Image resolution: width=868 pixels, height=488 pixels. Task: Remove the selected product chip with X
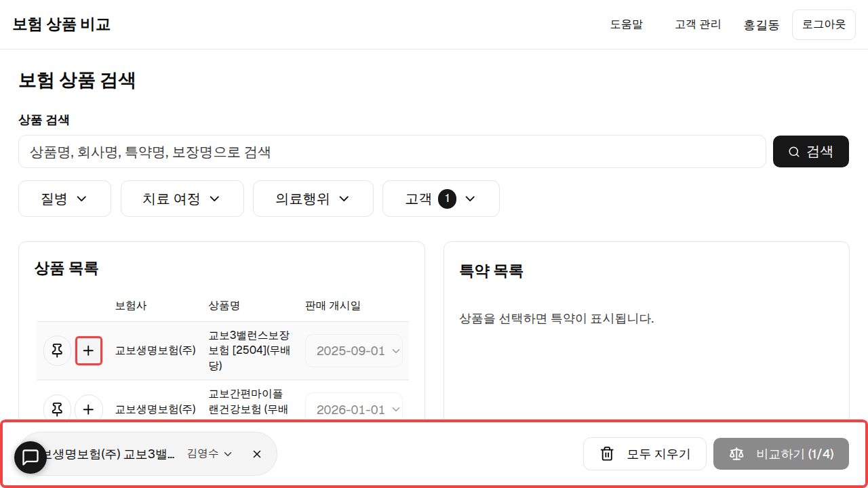pyautogui.click(x=257, y=454)
